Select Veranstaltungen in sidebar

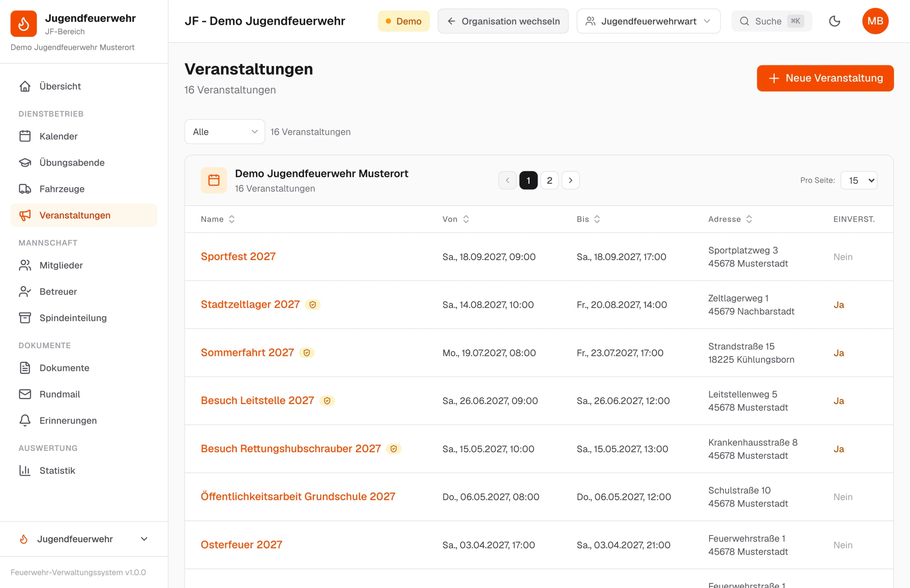84,215
